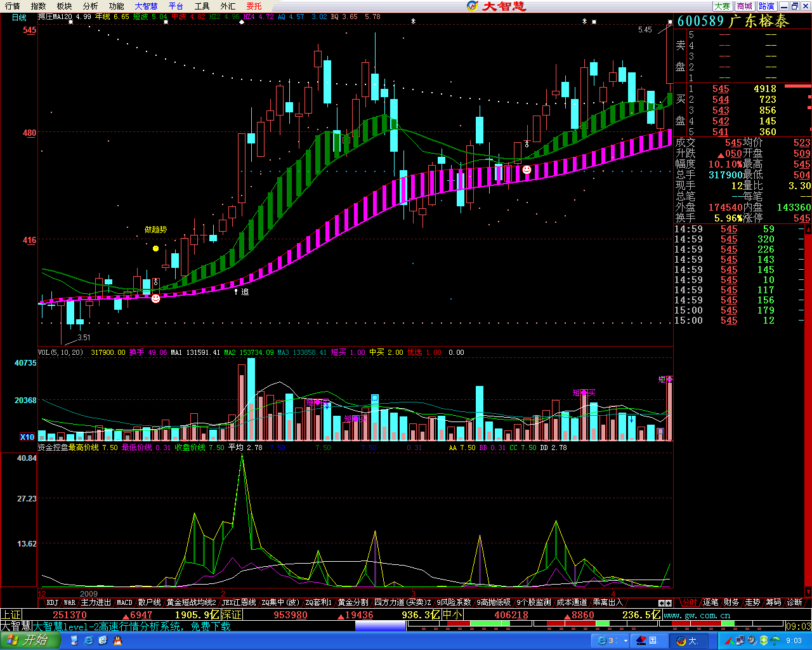Viewport: 812px width, 650px height.
Task: Open the 指数 menu
Action: pos(39,6)
